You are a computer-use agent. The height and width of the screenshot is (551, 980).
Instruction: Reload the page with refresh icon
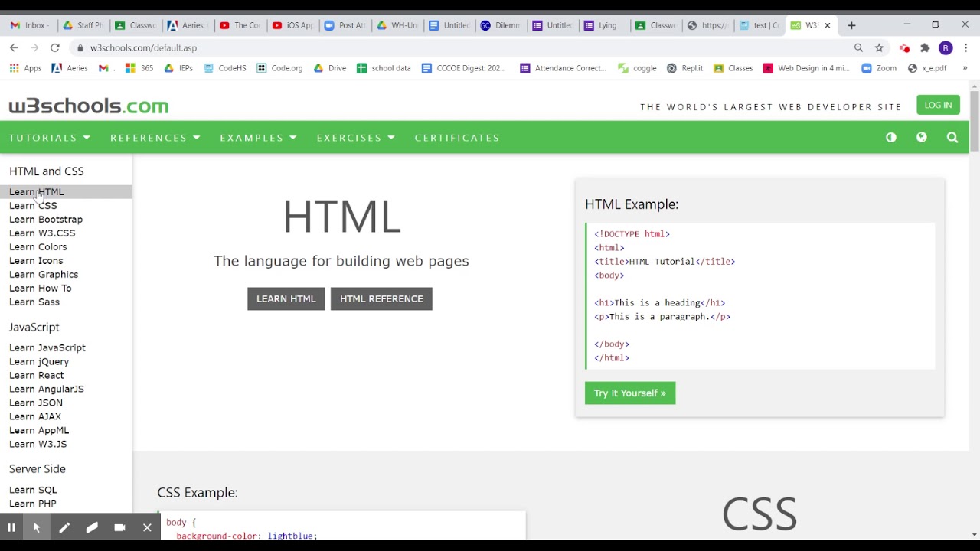pos(55,47)
